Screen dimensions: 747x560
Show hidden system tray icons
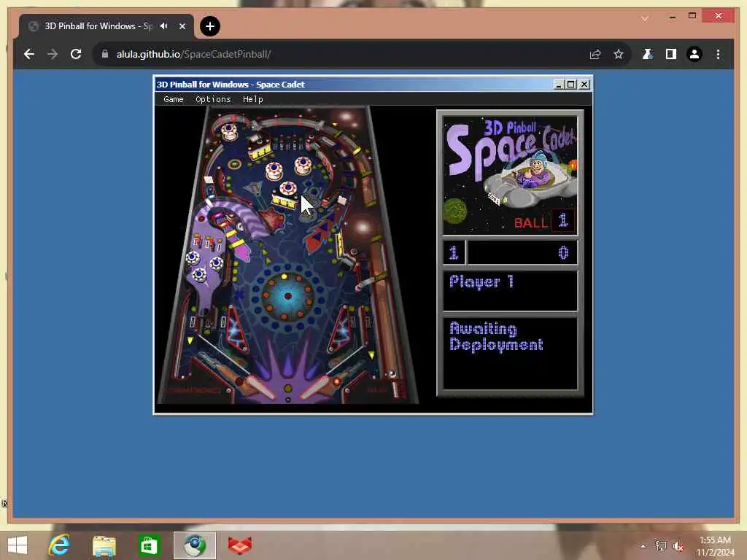pos(643,546)
